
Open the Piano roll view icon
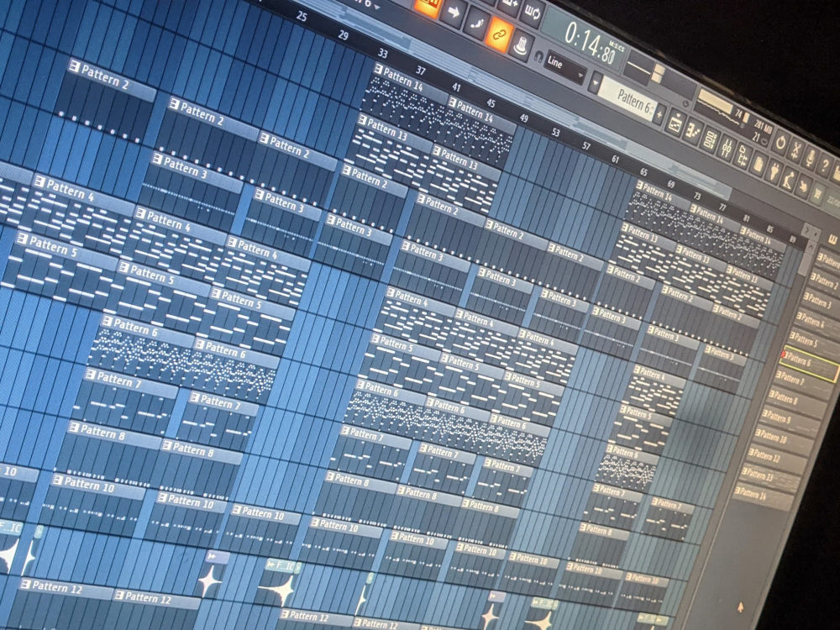[693, 131]
